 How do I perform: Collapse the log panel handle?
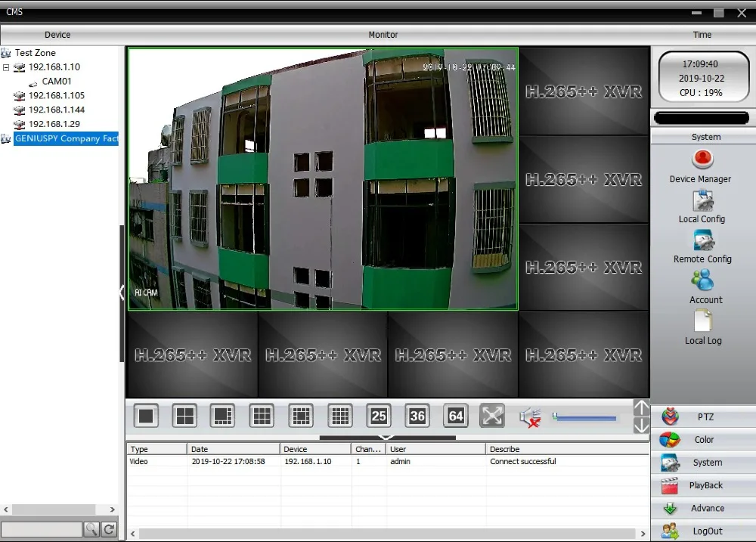coord(387,438)
